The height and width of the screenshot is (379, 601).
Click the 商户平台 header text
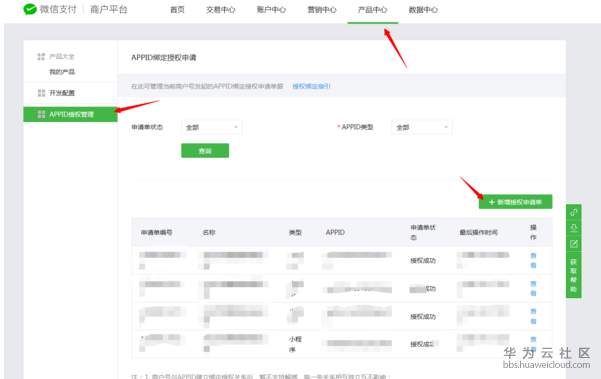(108, 9)
